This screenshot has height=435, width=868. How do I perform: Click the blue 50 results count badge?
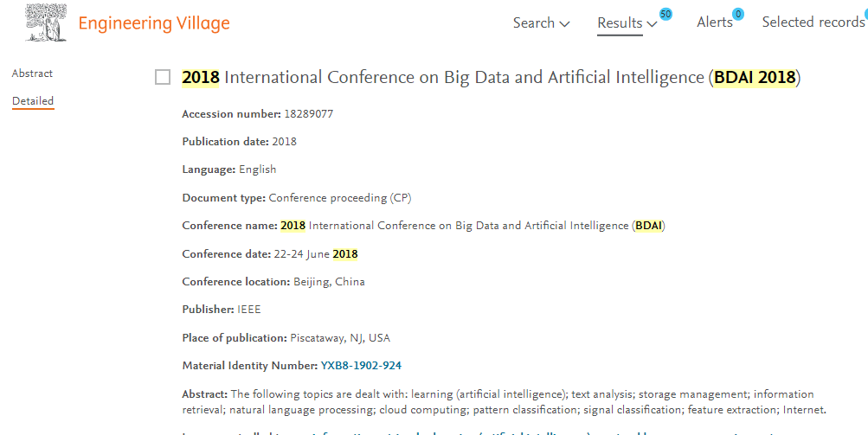[665, 14]
